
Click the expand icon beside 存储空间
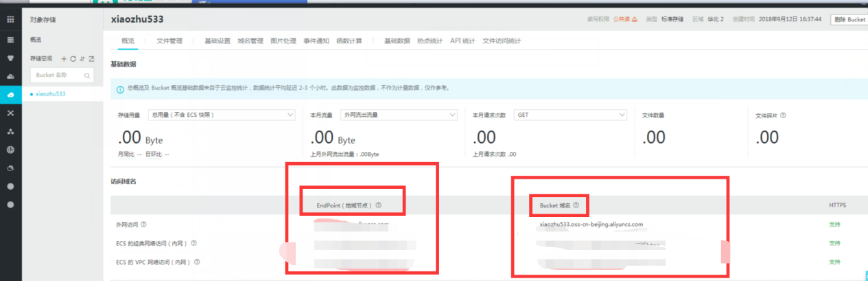(x=91, y=59)
